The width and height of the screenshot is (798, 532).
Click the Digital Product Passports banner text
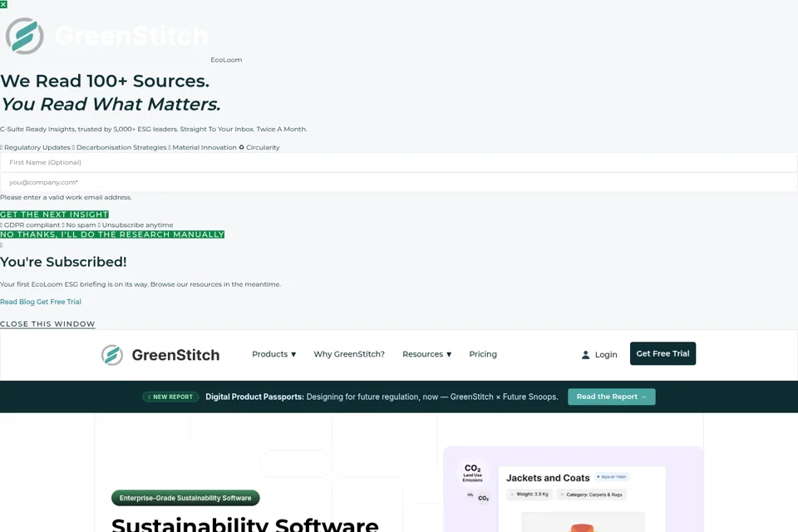coord(382,397)
